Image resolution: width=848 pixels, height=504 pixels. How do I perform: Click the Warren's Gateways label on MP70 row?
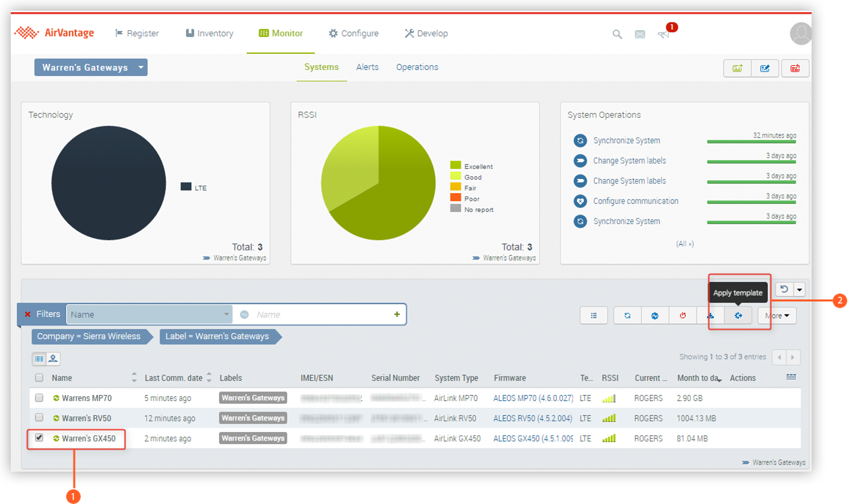coord(253,398)
